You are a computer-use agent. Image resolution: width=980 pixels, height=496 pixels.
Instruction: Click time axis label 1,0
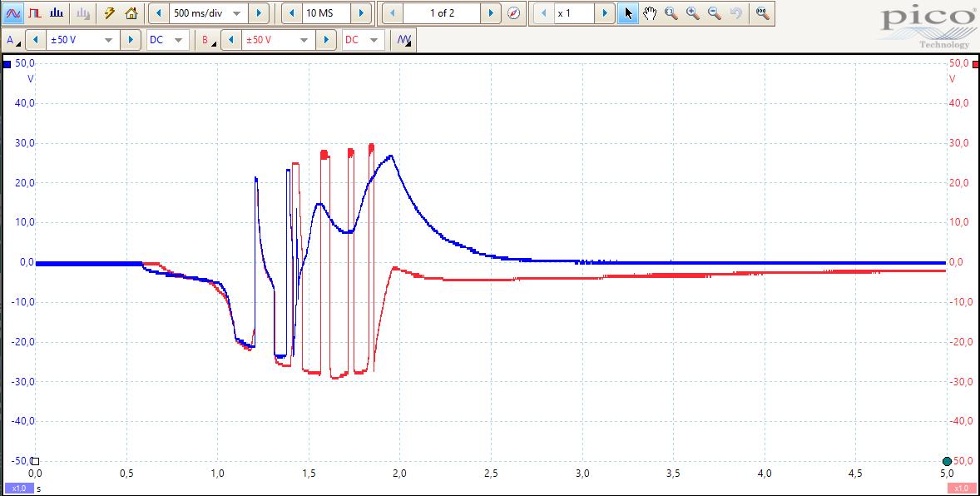[217, 474]
